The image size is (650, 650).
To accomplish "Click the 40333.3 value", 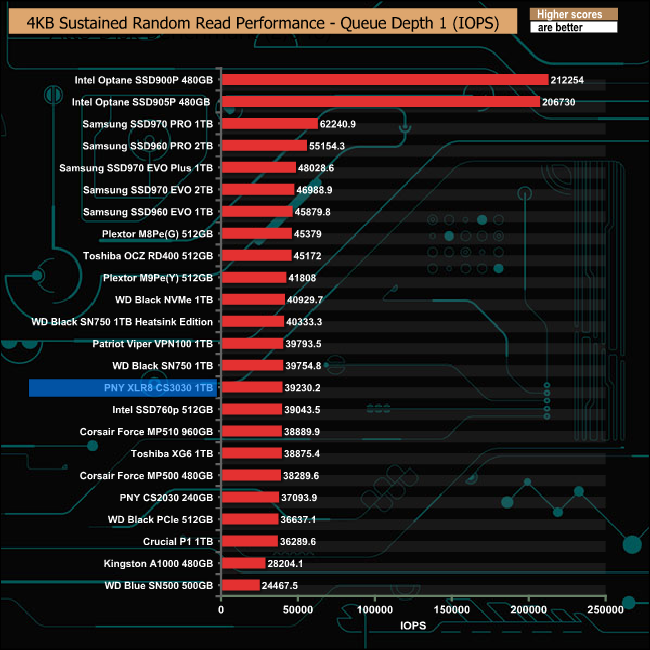I will (x=304, y=322).
